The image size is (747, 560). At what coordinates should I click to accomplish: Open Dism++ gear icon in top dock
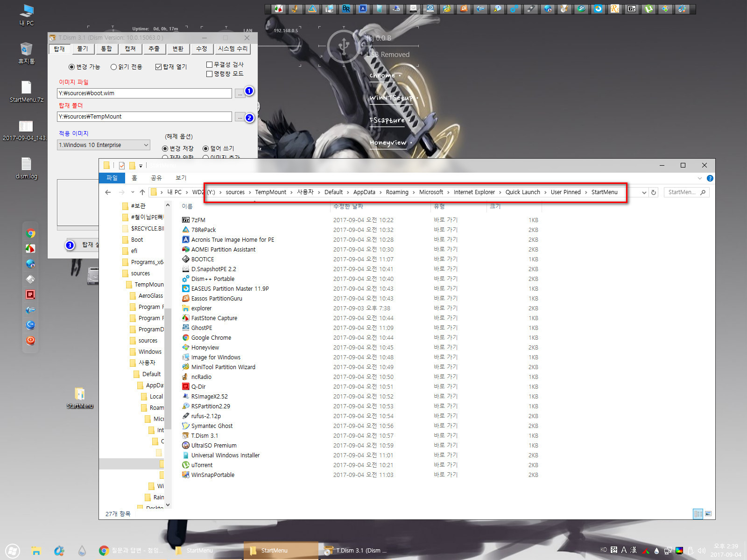pos(514,9)
